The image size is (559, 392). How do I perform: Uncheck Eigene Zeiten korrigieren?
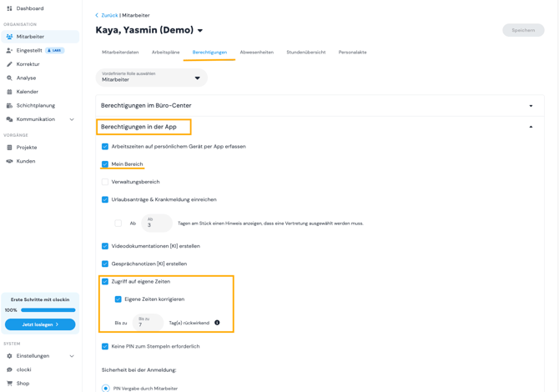point(118,299)
